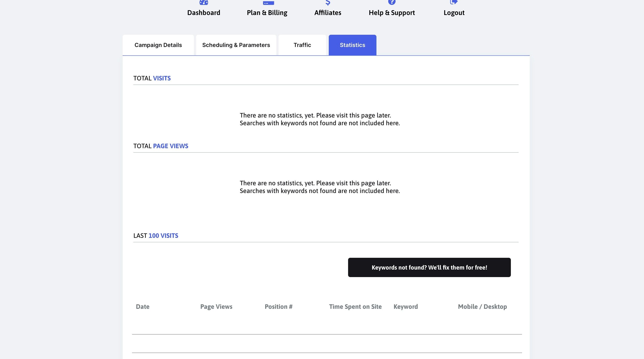
Task: Click the TOTAL PAGE VIEWS heading
Action: 161,146
